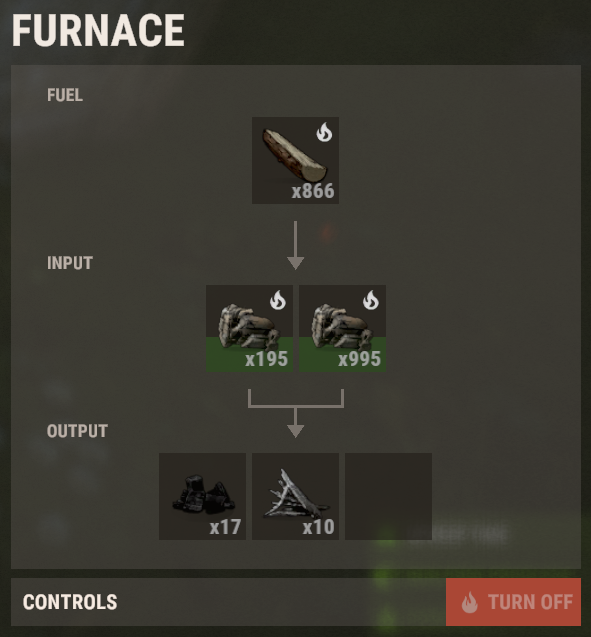Take the metal fragments x10 output
The height and width of the screenshot is (637, 591).
coord(295,496)
